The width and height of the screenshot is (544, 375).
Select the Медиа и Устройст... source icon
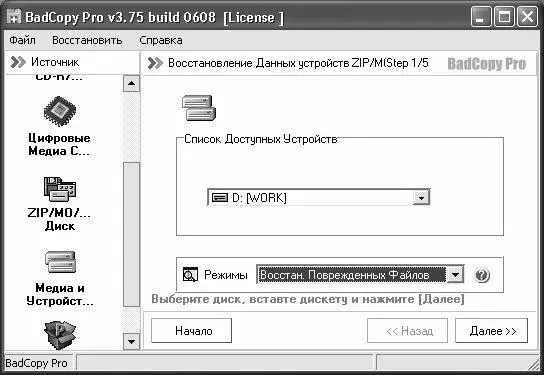pyautogui.click(x=60, y=262)
